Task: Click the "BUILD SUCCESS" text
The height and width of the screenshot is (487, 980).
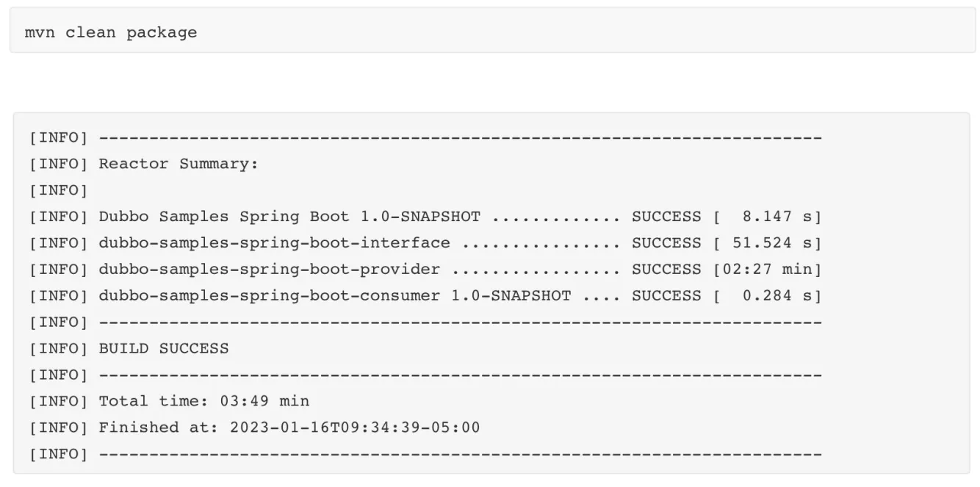Action: coord(164,349)
